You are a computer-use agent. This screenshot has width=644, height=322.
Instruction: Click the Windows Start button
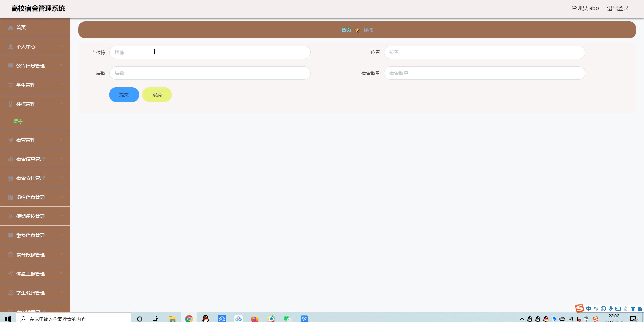click(8, 319)
